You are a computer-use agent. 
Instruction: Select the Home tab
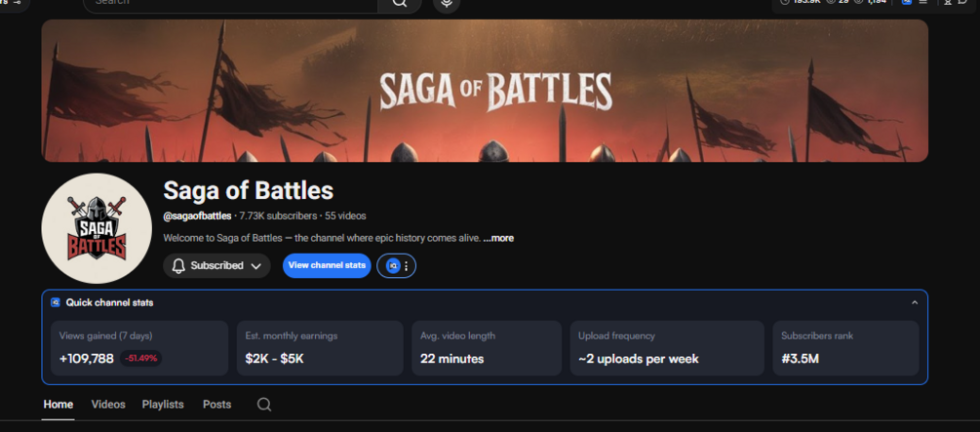tap(59, 405)
